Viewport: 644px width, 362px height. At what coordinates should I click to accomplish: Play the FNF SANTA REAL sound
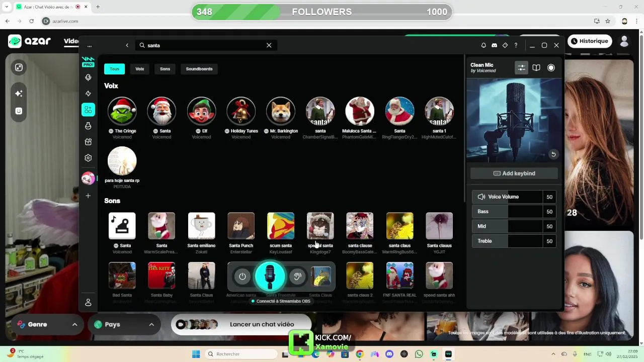(x=399, y=276)
